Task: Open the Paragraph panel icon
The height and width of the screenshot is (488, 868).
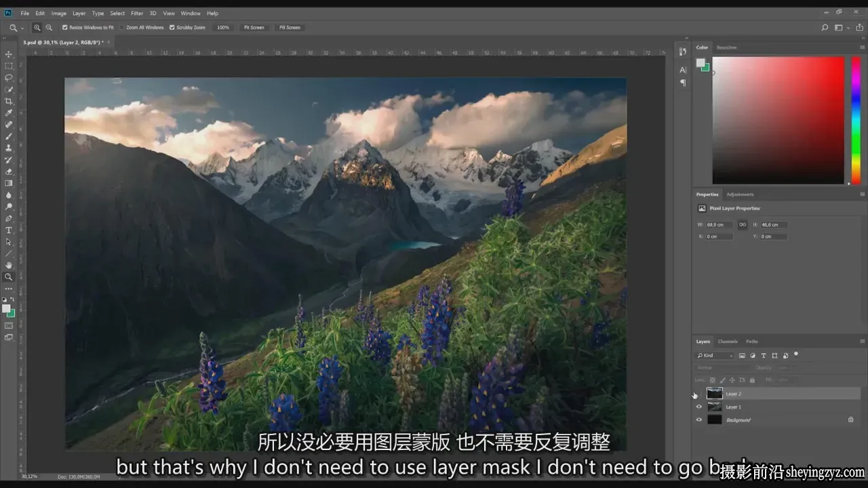Action: click(683, 83)
